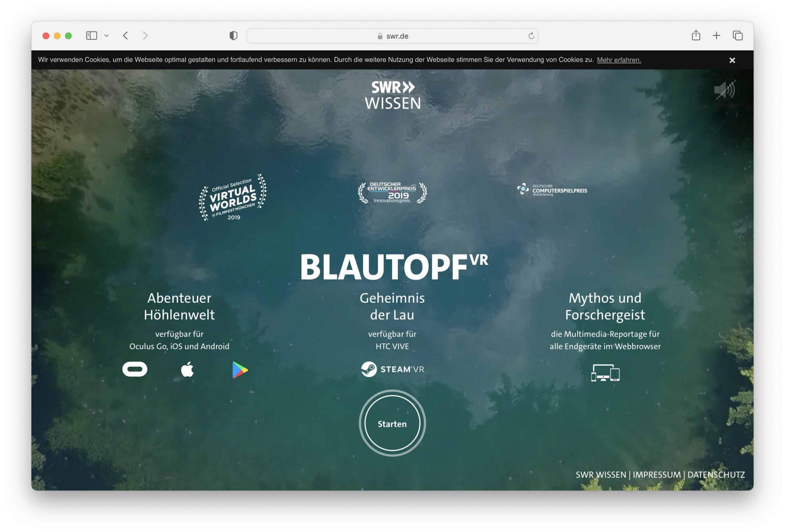Viewport: 785px width, 532px height.
Task: Open the sidebar dropdown chevron
Action: [106, 36]
